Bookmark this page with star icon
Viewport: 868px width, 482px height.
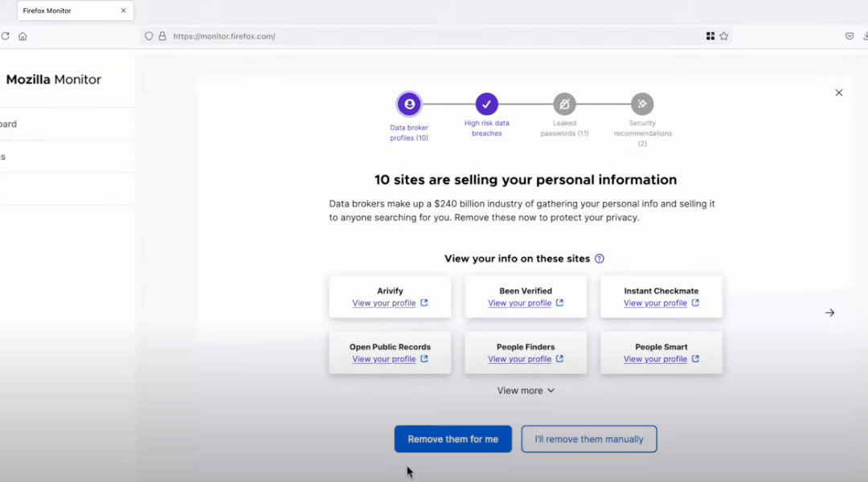723,36
